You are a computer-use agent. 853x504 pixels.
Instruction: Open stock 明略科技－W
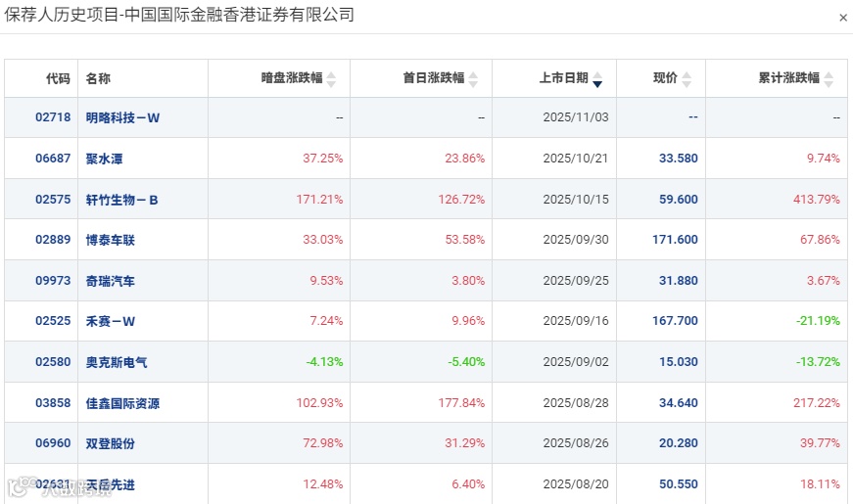coord(122,117)
